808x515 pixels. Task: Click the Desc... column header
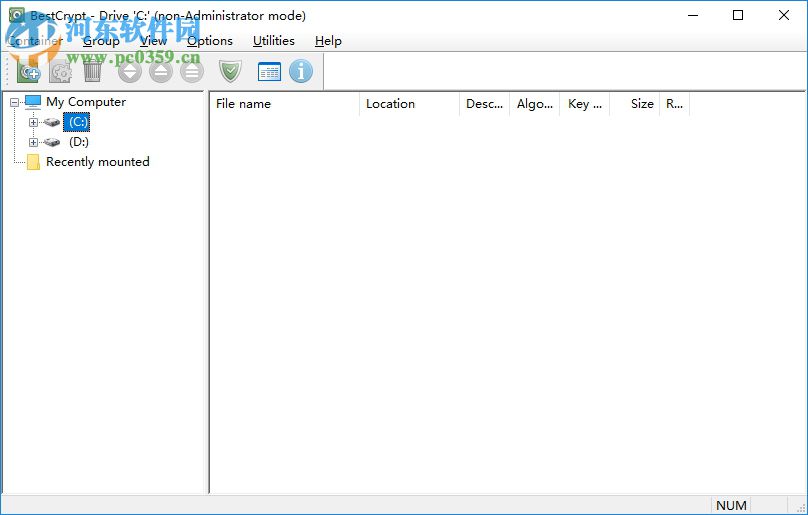484,104
